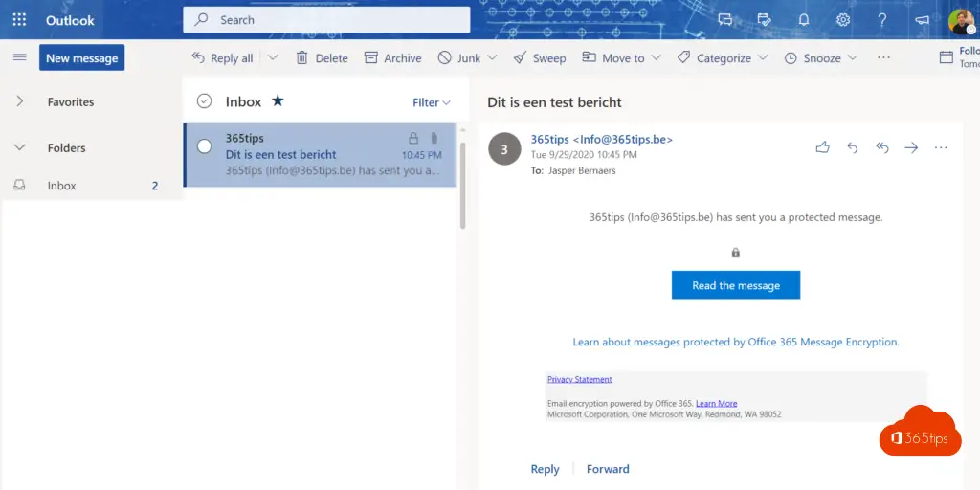Open the Settings gear icon

click(843, 20)
